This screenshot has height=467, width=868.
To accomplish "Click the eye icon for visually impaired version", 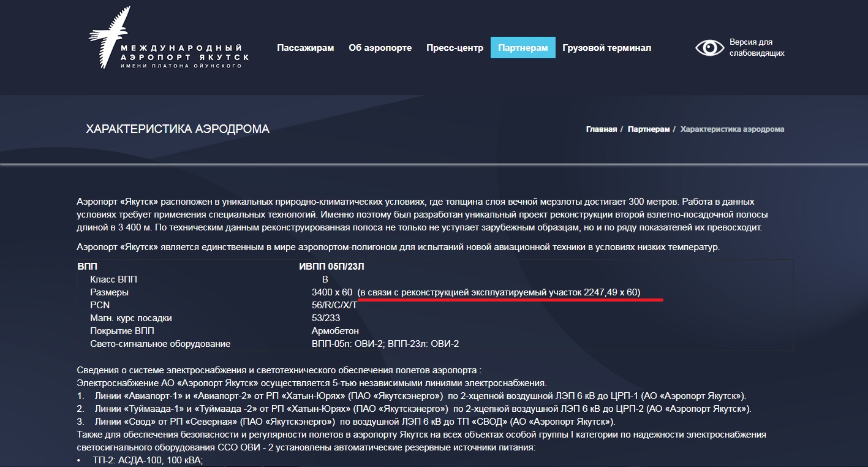I will coord(709,48).
